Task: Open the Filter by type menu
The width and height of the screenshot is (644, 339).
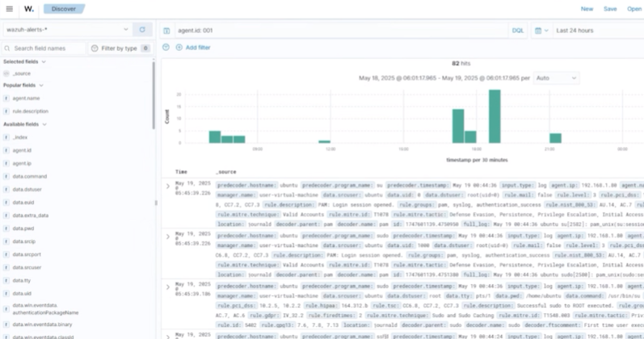Action: 120,48
